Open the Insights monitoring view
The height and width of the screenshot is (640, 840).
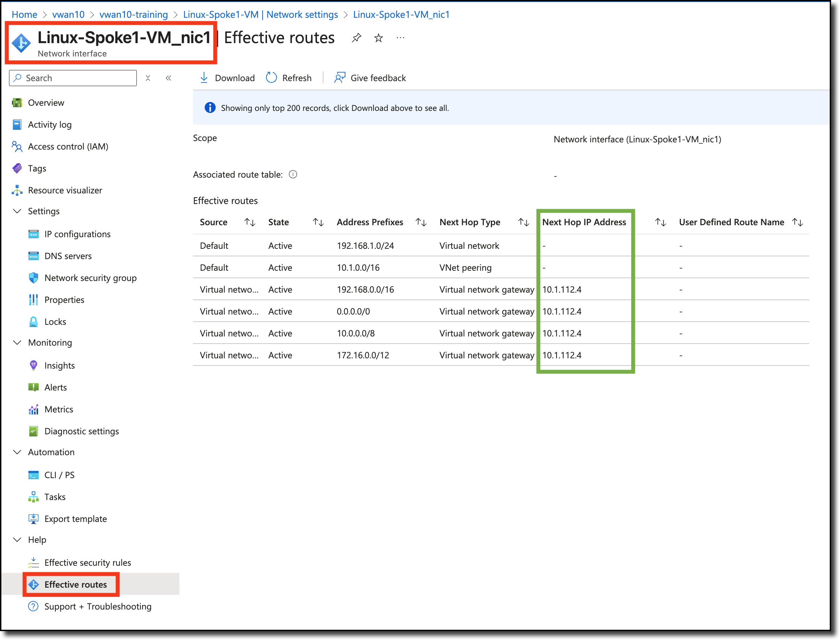(60, 365)
